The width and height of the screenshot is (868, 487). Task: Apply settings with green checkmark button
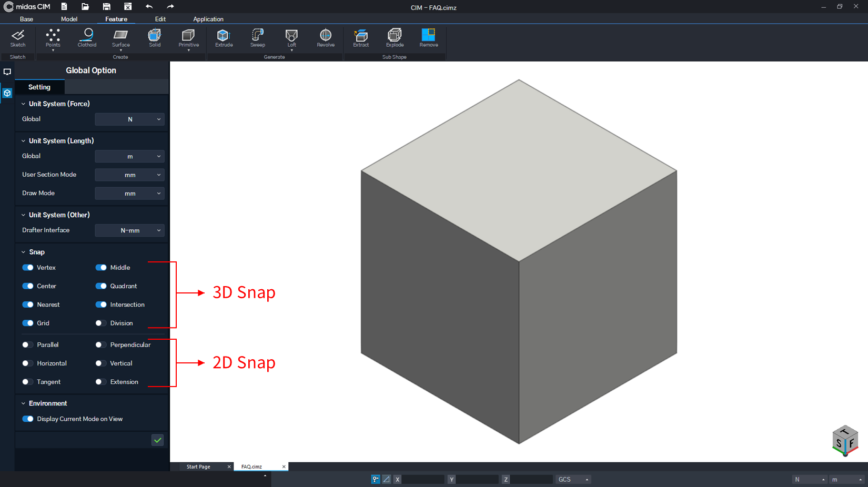pyautogui.click(x=157, y=440)
